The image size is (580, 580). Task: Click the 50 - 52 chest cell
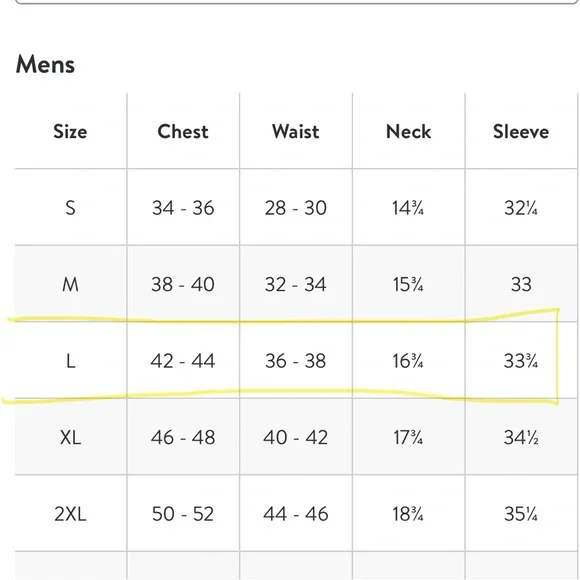point(183,514)
